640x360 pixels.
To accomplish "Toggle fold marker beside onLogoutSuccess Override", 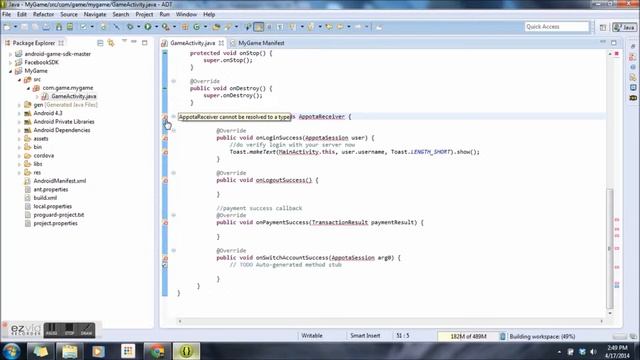I will (x=174, y=173).
